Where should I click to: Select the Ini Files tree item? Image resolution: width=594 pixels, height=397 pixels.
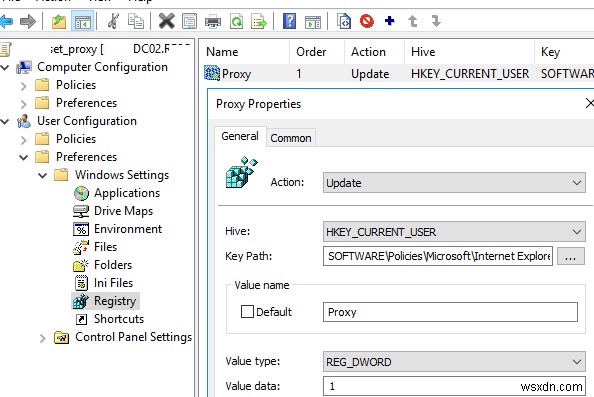point(113,283)
